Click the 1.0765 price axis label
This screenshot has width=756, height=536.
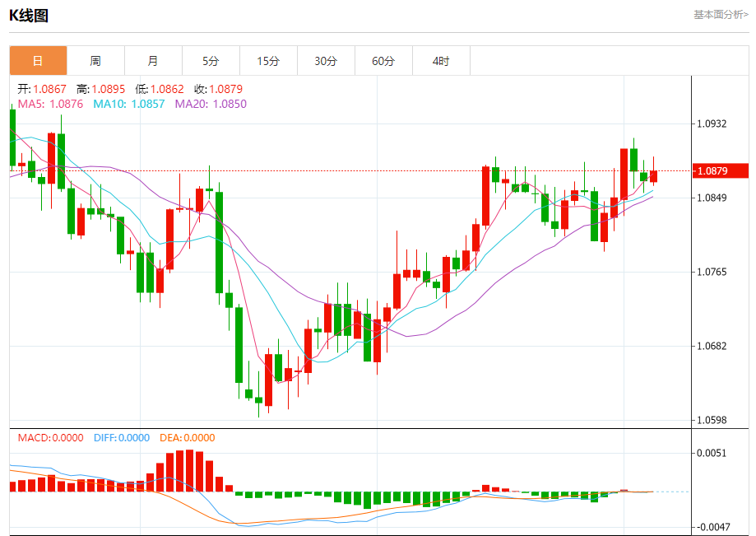pos(712,272)
